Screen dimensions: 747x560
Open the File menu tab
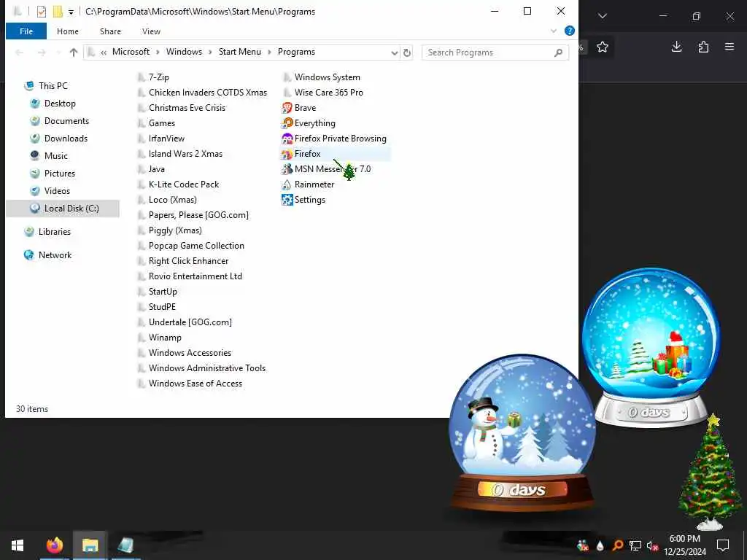[x=26, y=31]
